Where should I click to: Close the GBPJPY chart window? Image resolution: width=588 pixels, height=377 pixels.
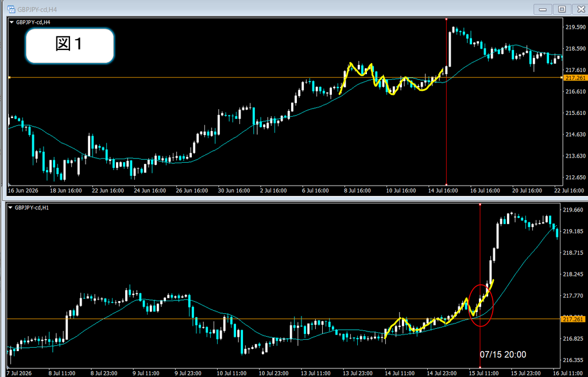581,9
